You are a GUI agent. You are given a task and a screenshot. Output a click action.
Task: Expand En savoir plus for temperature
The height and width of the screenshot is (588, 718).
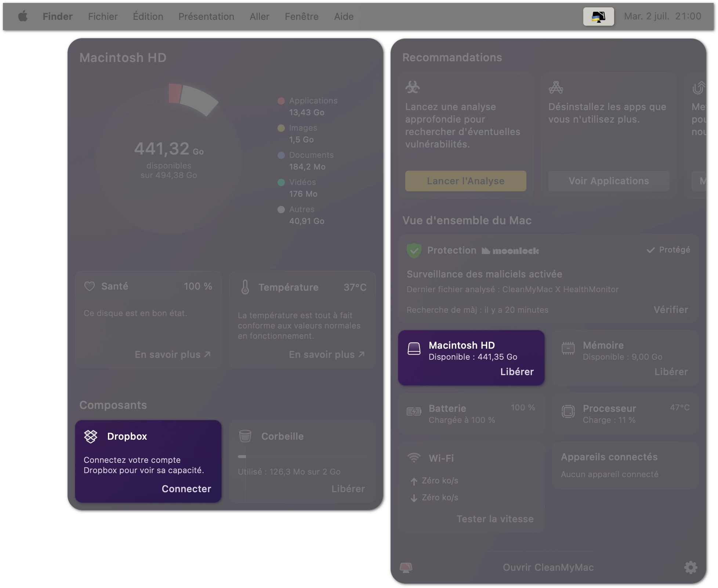click(327, 355)
